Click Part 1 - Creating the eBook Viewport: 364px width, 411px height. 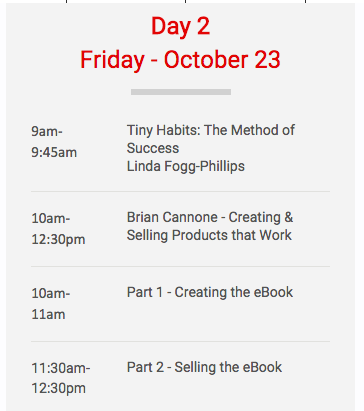(x=210, y=292)
